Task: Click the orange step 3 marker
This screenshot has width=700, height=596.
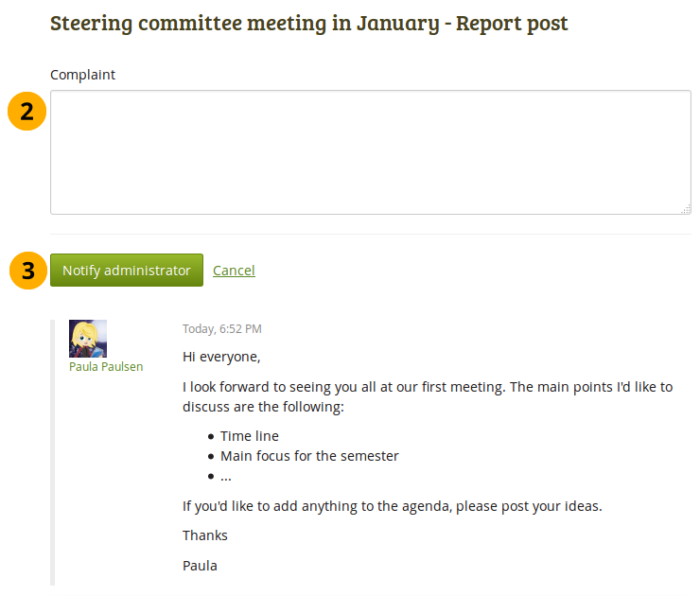Action: (x=27, y=271)
